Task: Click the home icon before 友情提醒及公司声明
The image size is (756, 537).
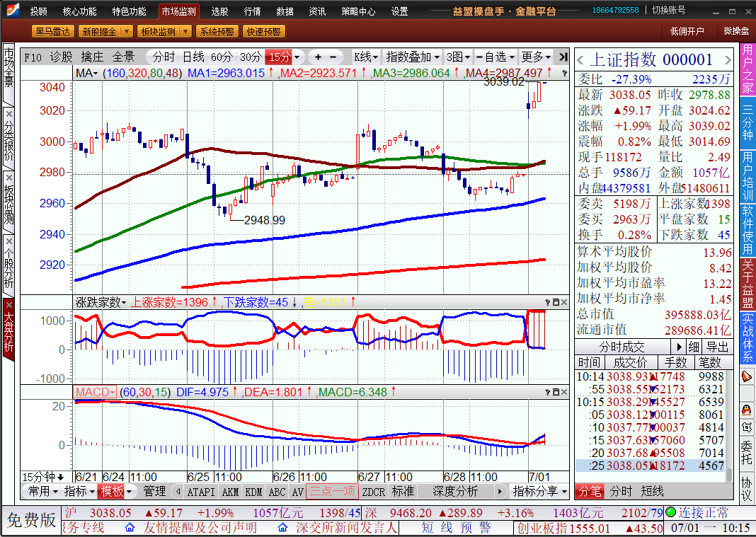Action: point(130,528)
